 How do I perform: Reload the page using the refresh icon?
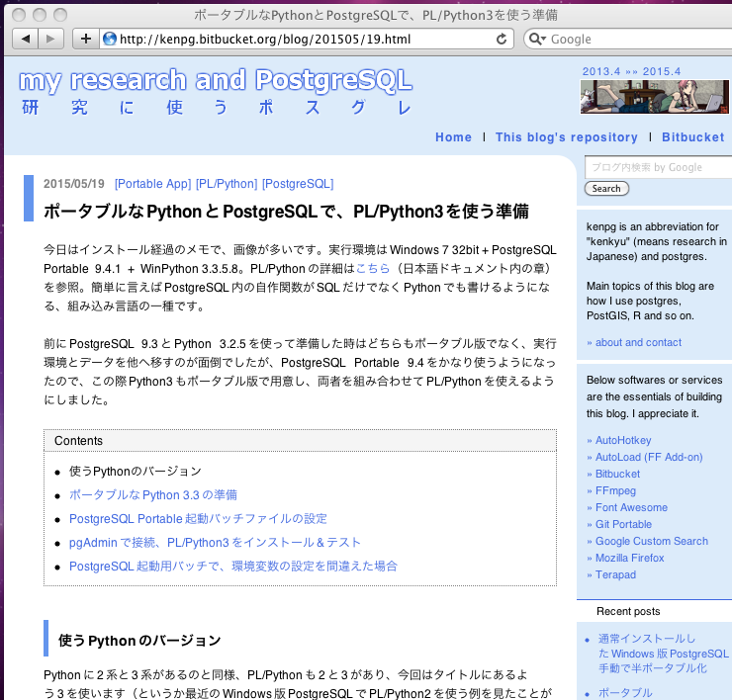(502, 39)
